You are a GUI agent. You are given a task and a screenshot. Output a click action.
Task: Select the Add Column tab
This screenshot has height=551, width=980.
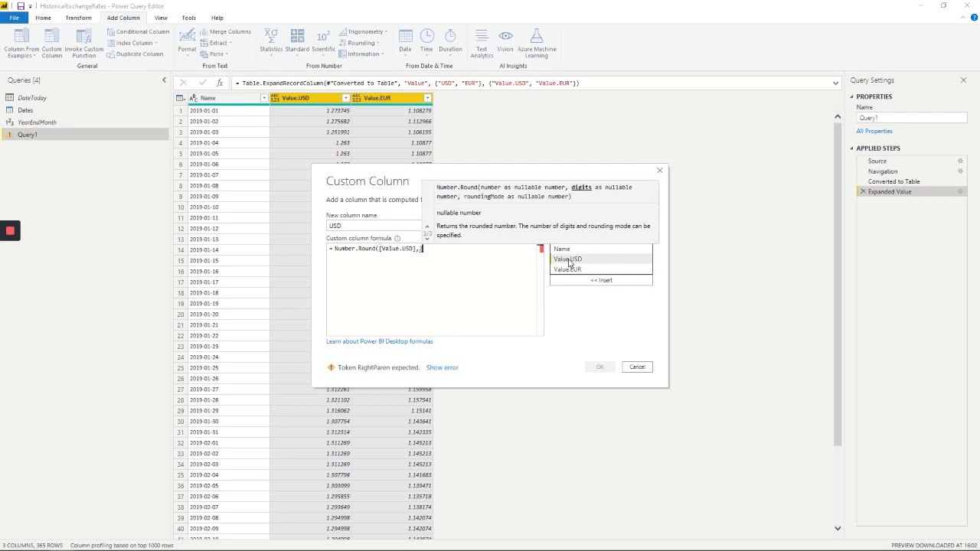tap(123, 18)
